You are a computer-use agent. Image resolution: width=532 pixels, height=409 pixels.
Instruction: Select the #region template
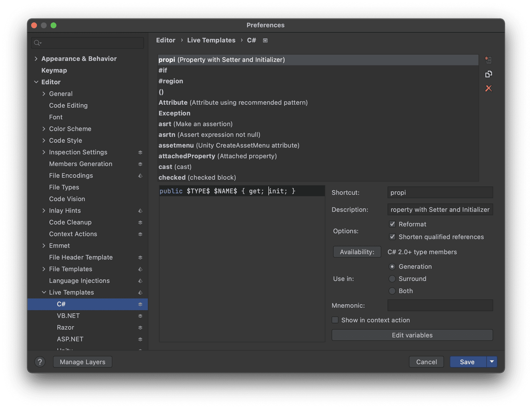(318, 81)
